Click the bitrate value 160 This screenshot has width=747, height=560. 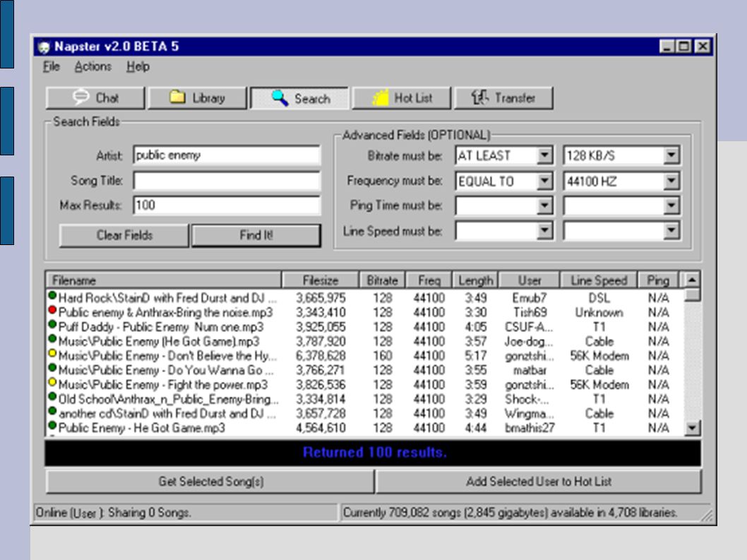tap(382, 356)
